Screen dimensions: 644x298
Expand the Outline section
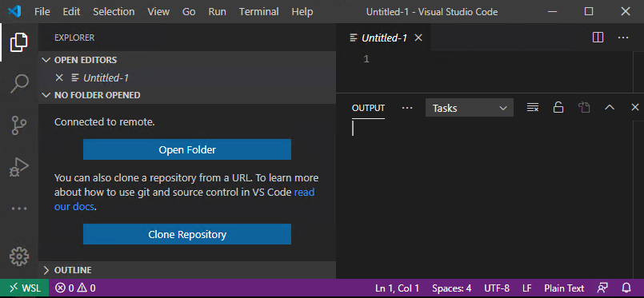point(46,270)
